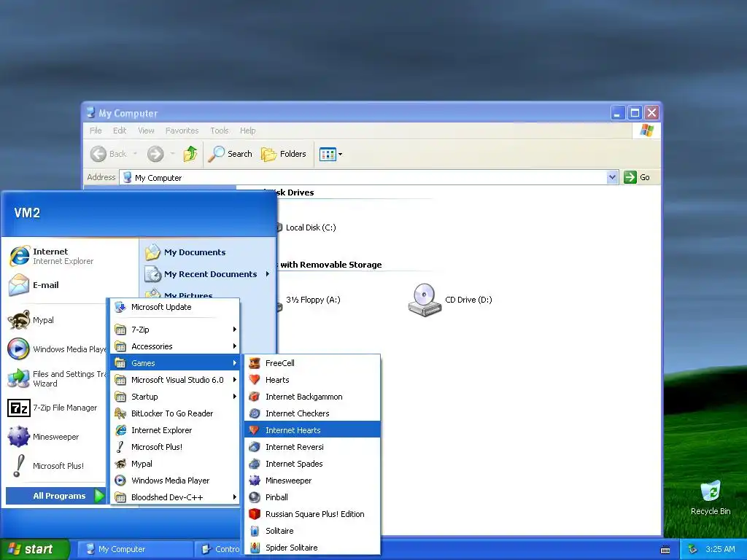
Task: Click Go button next to address bar
Action: (x=637, y=177)
